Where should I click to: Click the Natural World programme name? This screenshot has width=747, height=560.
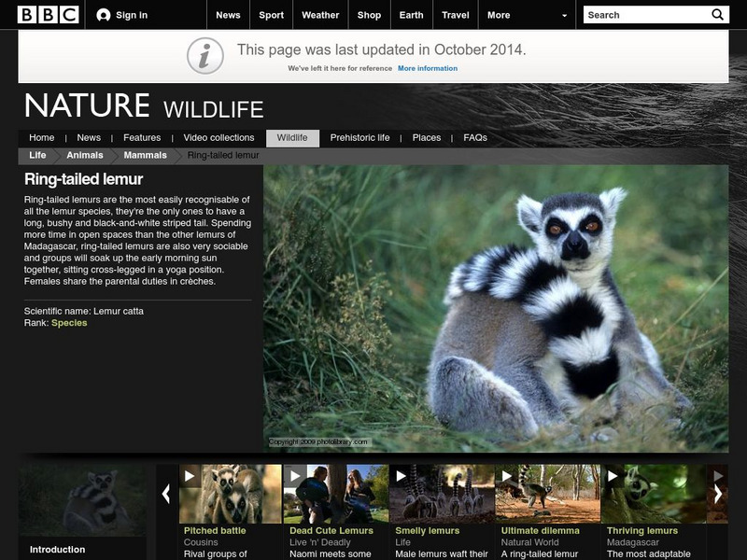[x=529, y=542]
